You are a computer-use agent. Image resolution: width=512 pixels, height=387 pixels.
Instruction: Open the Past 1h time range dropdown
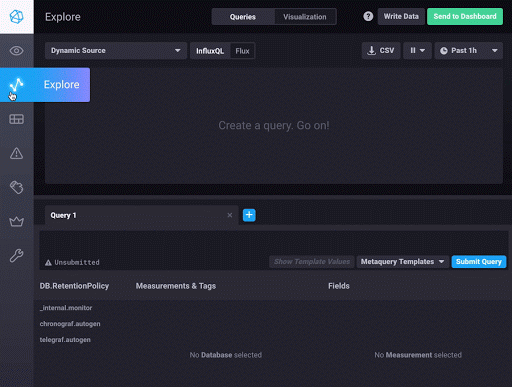tap(468, 51)
